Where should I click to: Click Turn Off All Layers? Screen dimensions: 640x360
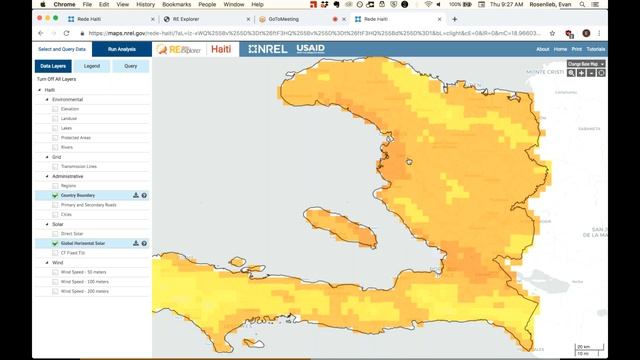tap(56, 79)
